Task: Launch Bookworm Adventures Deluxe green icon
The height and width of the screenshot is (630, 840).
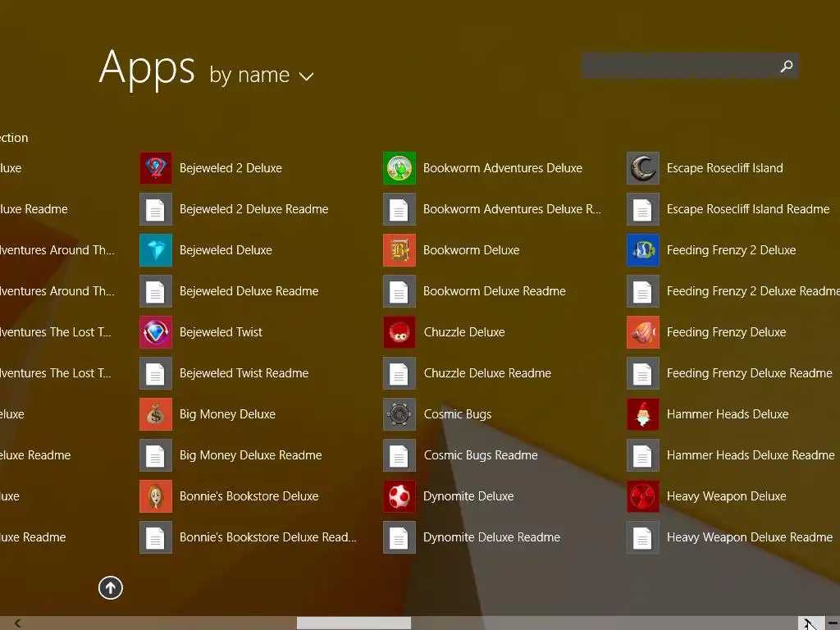Action: (399, 168)
